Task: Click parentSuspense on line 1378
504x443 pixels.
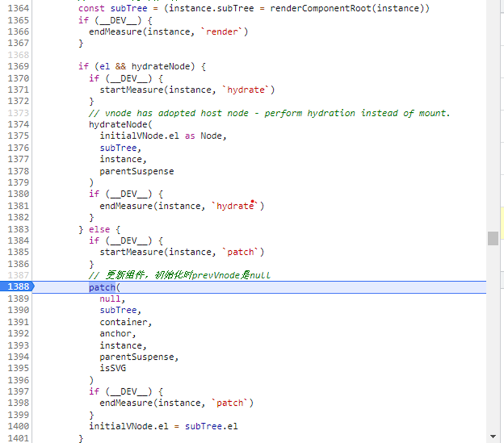Action: 136,171
